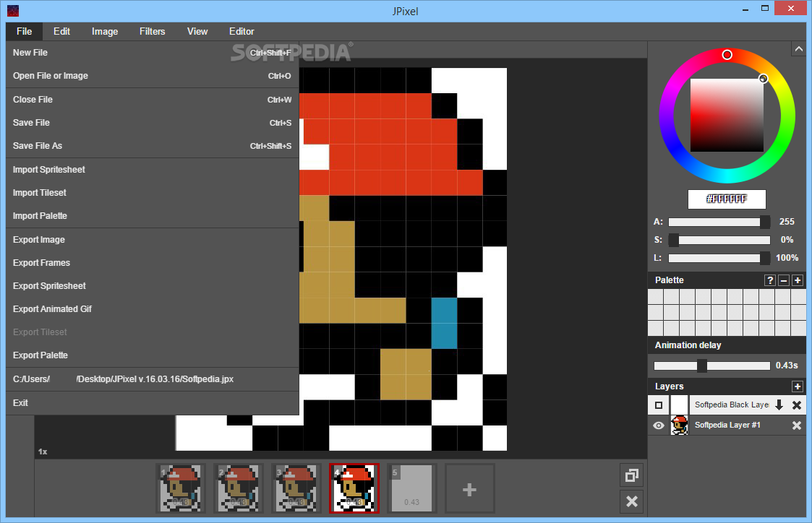
Task: Add a new layer with plus icon
Action: click(x=798, y=386)
